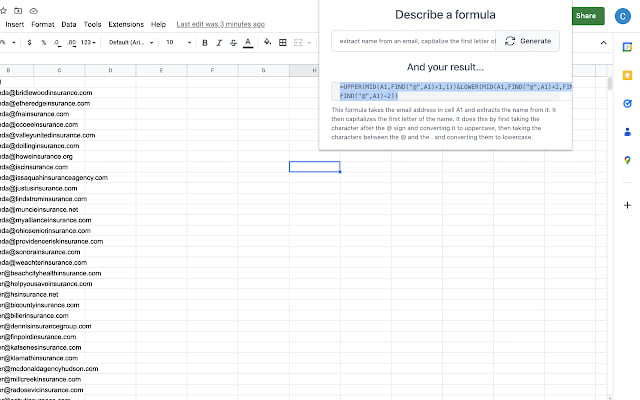Screen dimensions: 640x400
Task: Open Google Tasks side panel icon
Action: click(x=627, y=103)
